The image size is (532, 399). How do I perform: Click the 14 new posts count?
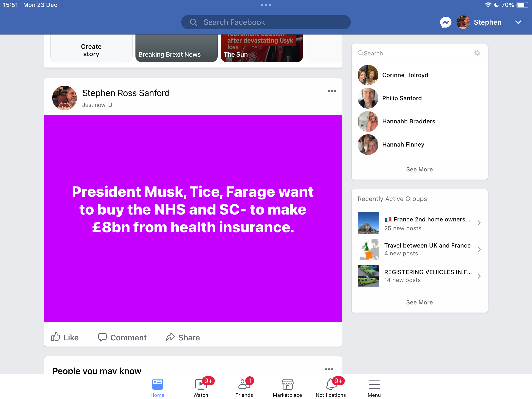click(402, 280)
